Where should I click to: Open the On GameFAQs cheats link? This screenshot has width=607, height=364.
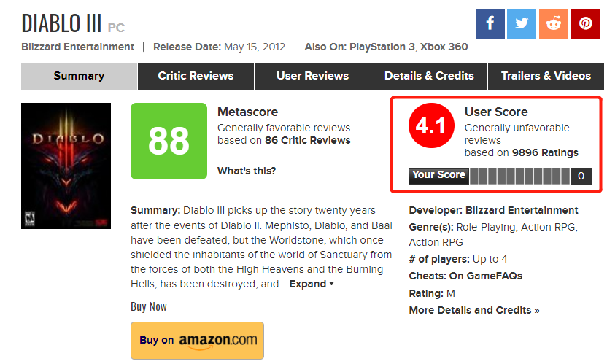(486, 276)
